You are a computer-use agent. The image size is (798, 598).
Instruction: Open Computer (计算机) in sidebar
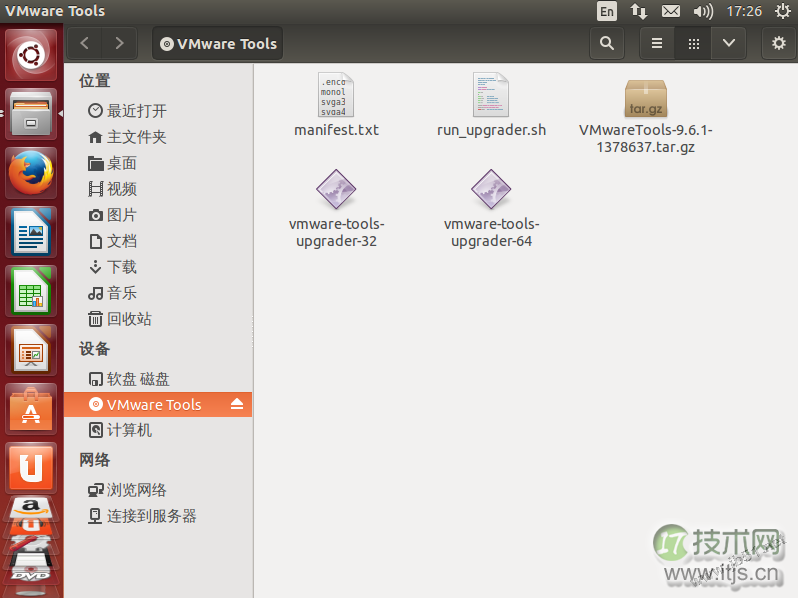[x=158, y=430]
